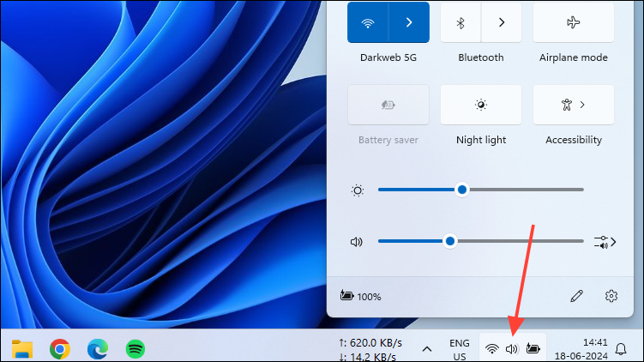
Task: Click the Night light label
Action: click(481, 140)
